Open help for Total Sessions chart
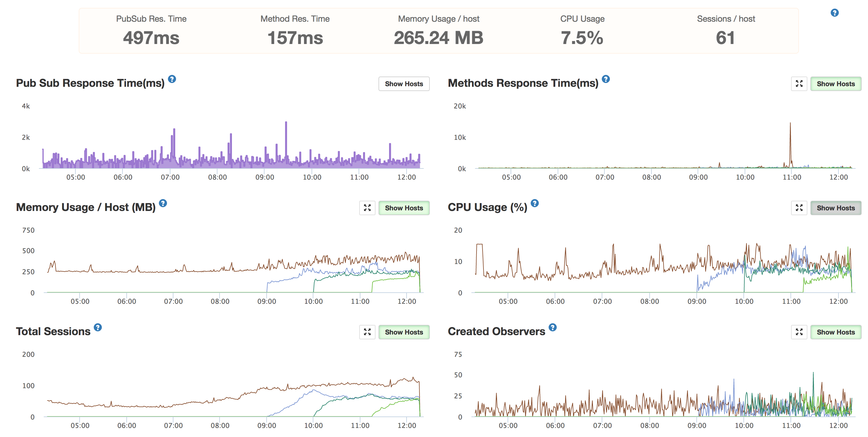Viewport: 868px width, 437px height. pos(98,328)
